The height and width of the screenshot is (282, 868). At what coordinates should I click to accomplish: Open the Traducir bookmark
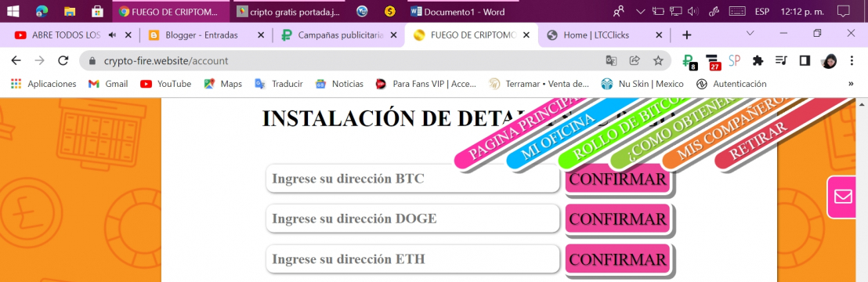coord(278,84)
